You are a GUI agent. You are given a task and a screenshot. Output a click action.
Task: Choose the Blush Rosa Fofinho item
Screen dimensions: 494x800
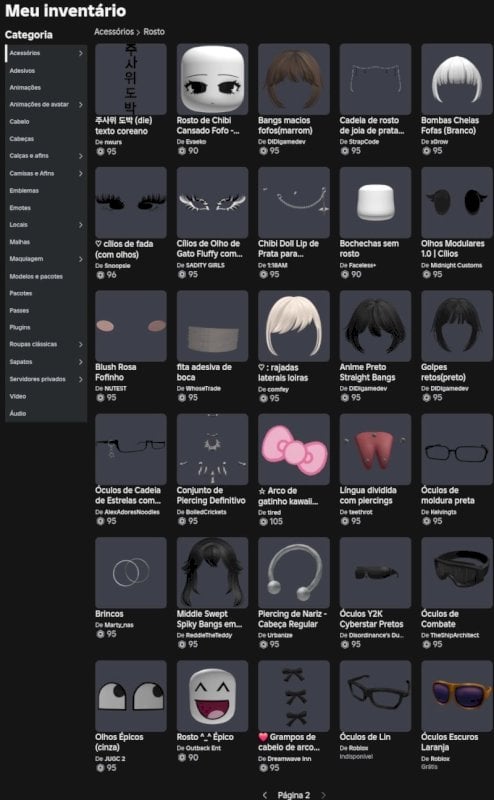point(131,326)
